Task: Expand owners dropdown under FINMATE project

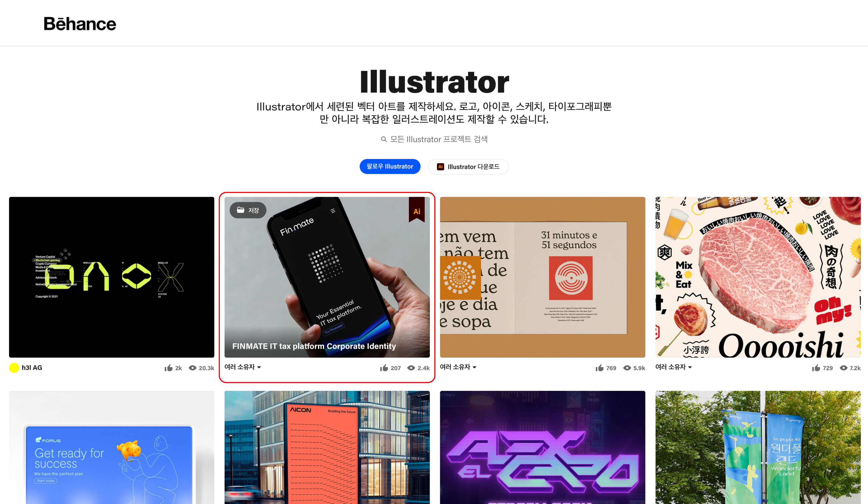Action: tap(243, 367)
